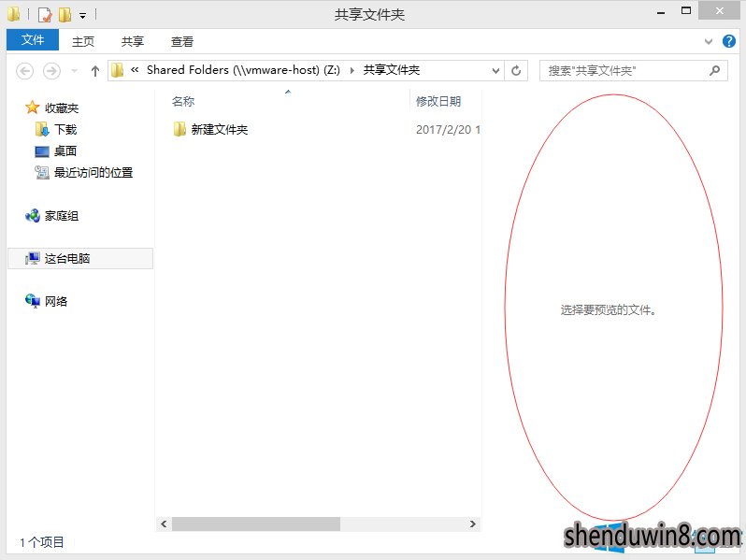Click the 收藏夹 star icon

click(x=32, y=108)
